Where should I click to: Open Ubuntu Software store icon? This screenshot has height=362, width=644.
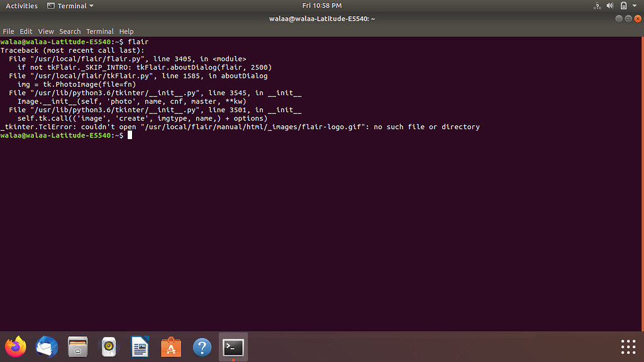(171, 347)
